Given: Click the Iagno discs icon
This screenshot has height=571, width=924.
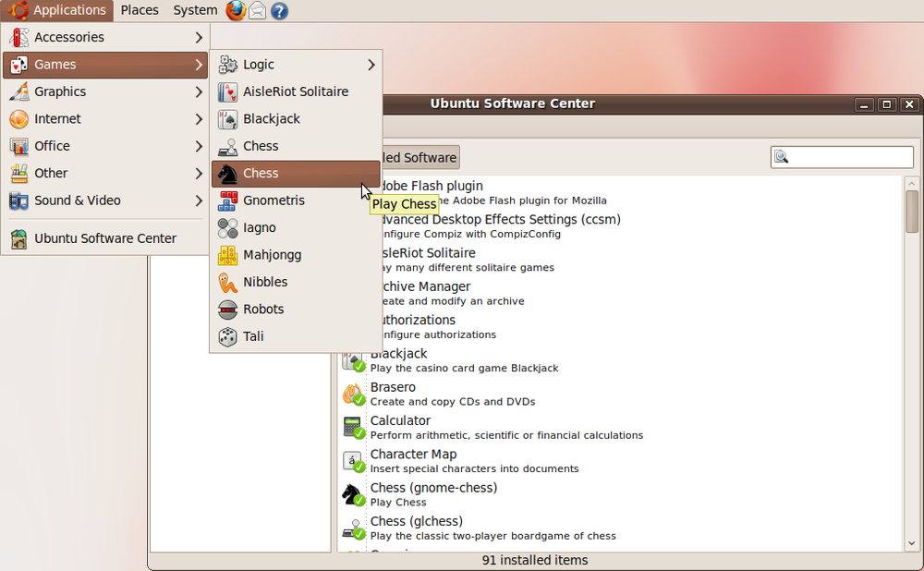Looking at the screenshot, I should tap(227, 227).
